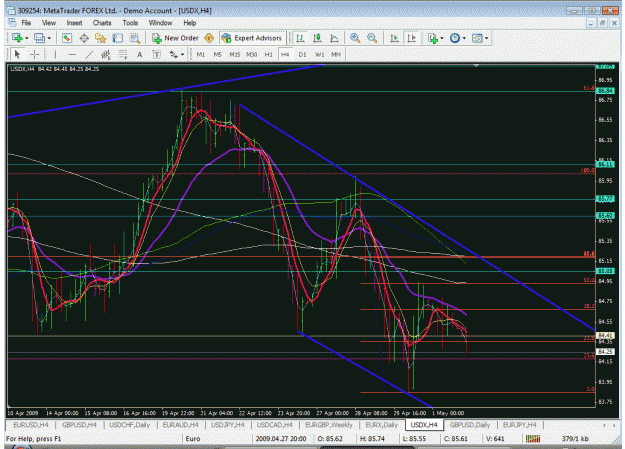Image resolution: width=625 pixels, height=449 pixels.
Task: Open the Window menu
Action: [x=160, y=23]
